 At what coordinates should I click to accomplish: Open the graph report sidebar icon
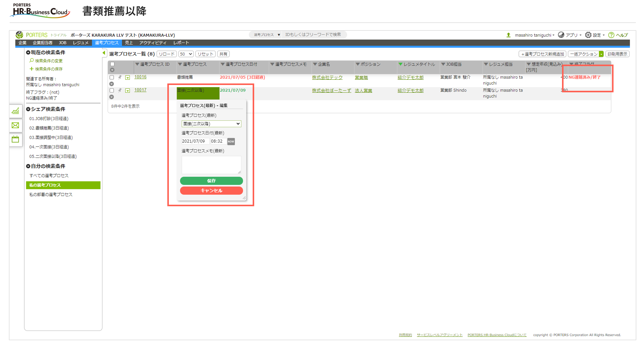[x=16, y=111]
